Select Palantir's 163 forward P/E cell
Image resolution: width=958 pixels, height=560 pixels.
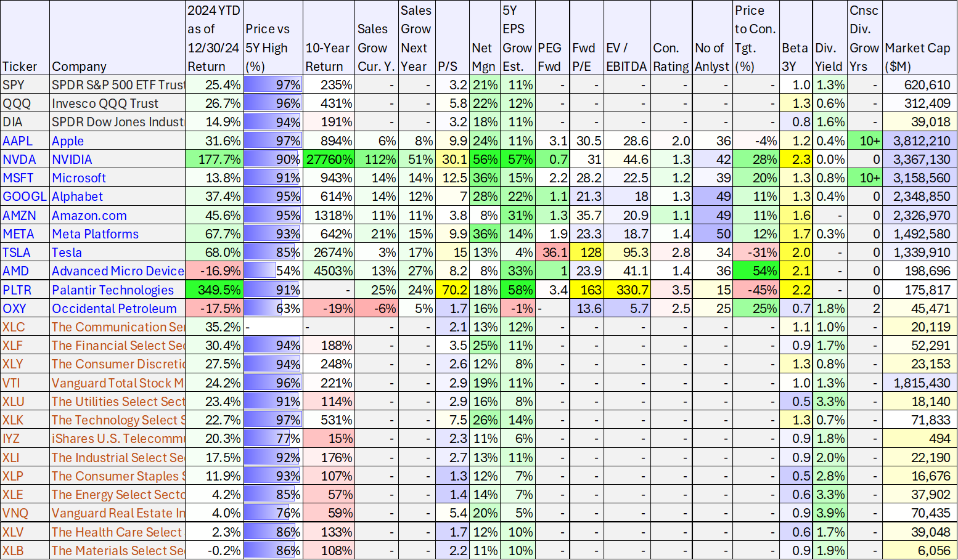(587, 290)
